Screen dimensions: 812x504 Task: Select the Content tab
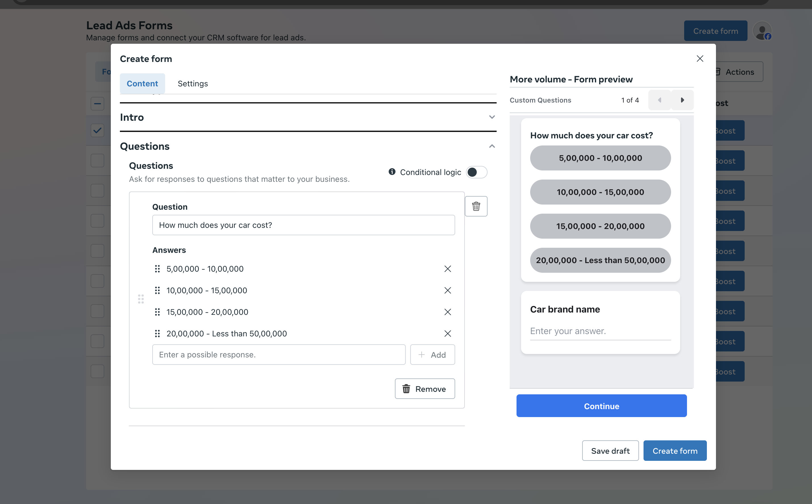coord(142,84)
